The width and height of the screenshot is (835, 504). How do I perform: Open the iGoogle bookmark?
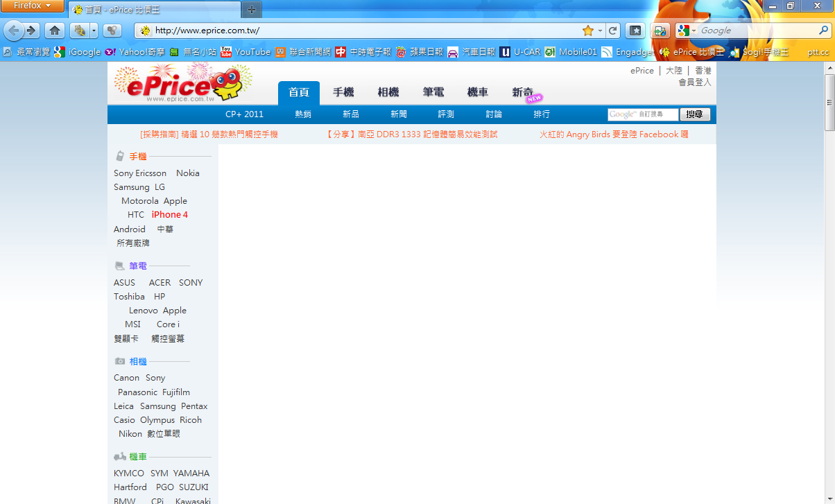78,52
